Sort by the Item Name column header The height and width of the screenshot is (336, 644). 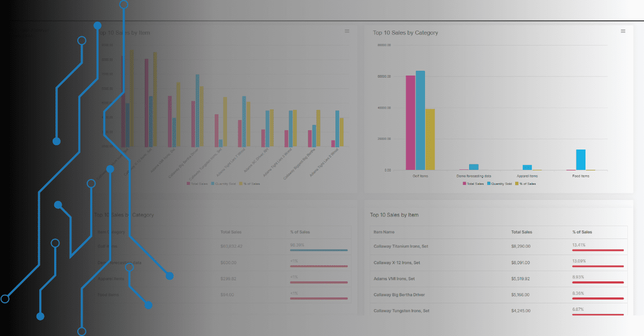pyautogui.click(x=384, y=232)
